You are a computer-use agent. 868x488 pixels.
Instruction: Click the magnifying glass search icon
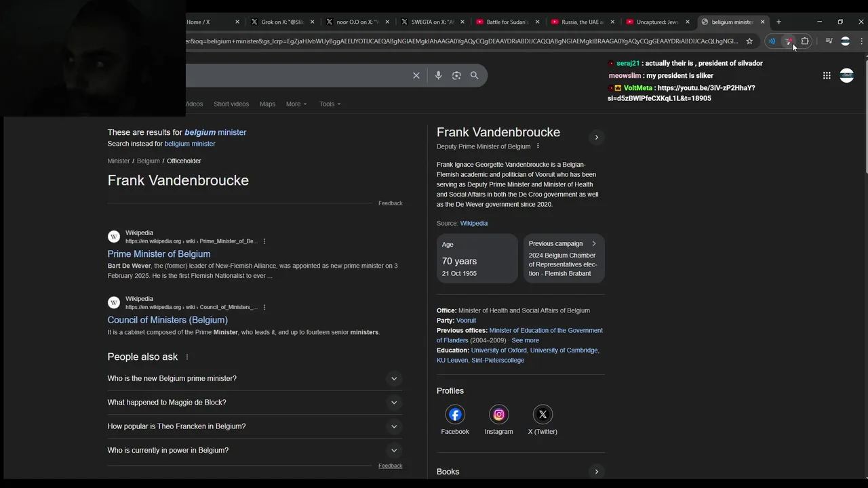click(x=475, y=75)
